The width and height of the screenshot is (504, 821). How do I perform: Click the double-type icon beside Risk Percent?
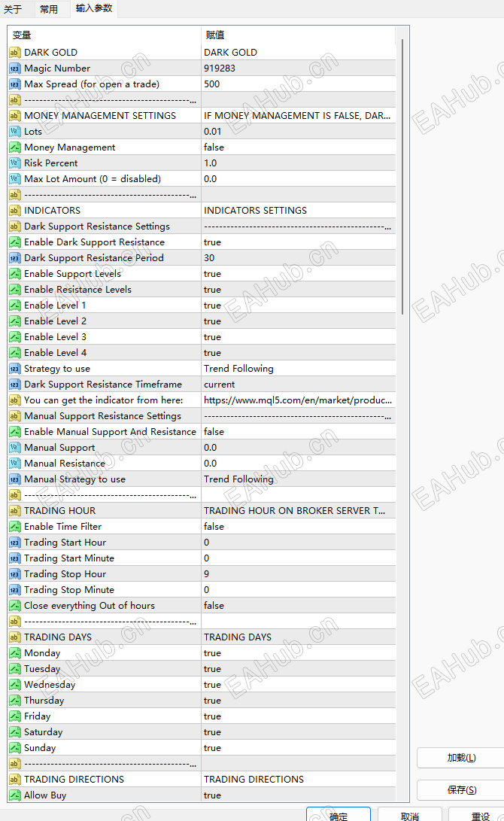click(14, 163)
